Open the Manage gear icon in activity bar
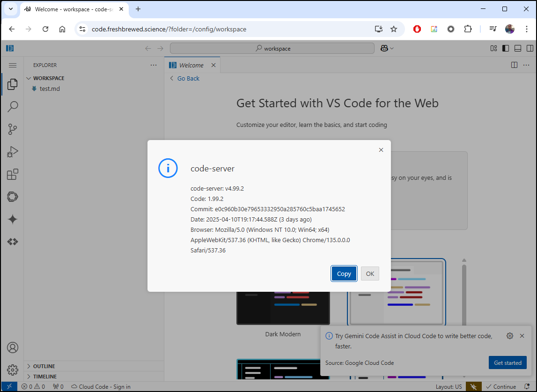 tap(12, 370)
